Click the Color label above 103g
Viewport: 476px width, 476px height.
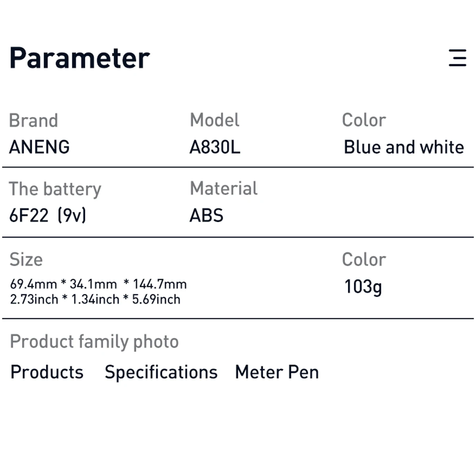pyautogui.click(x=364, y=259)
